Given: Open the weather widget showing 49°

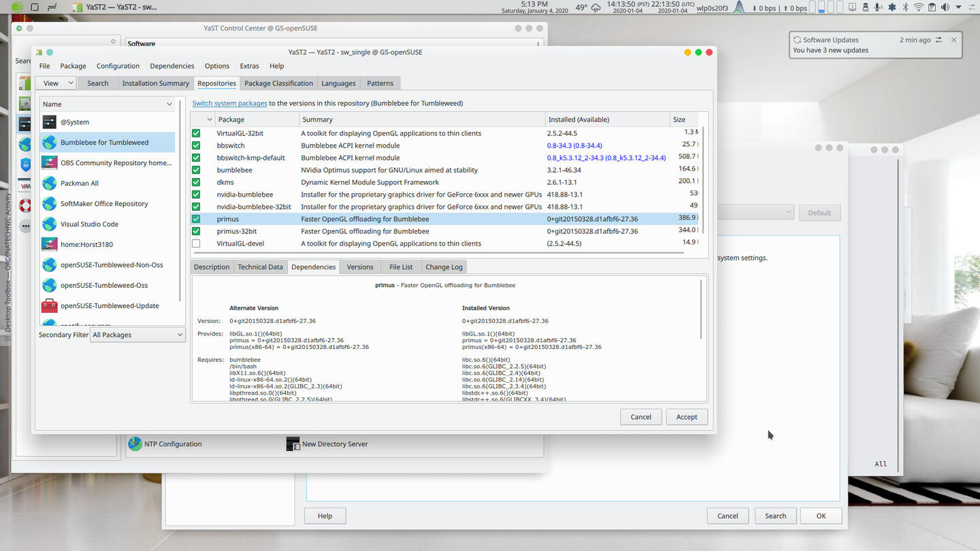Looking at the screenshot, I should 588,7.
